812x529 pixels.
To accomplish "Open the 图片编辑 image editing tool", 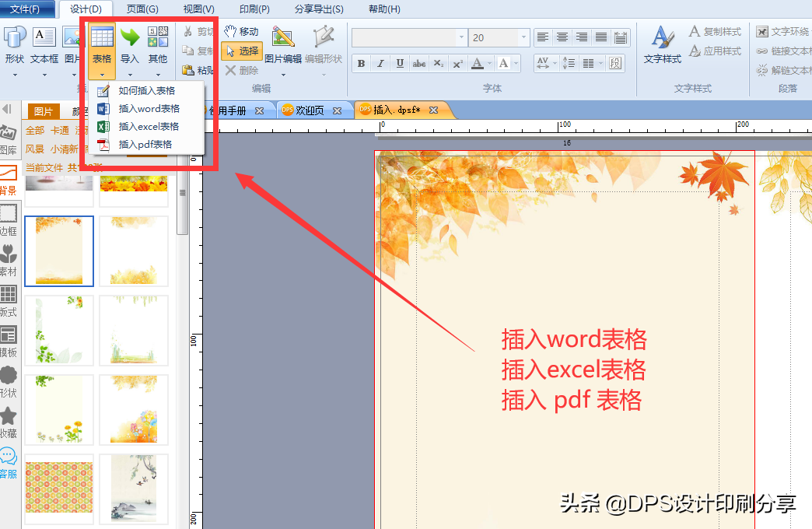I will tap(283, 44).
